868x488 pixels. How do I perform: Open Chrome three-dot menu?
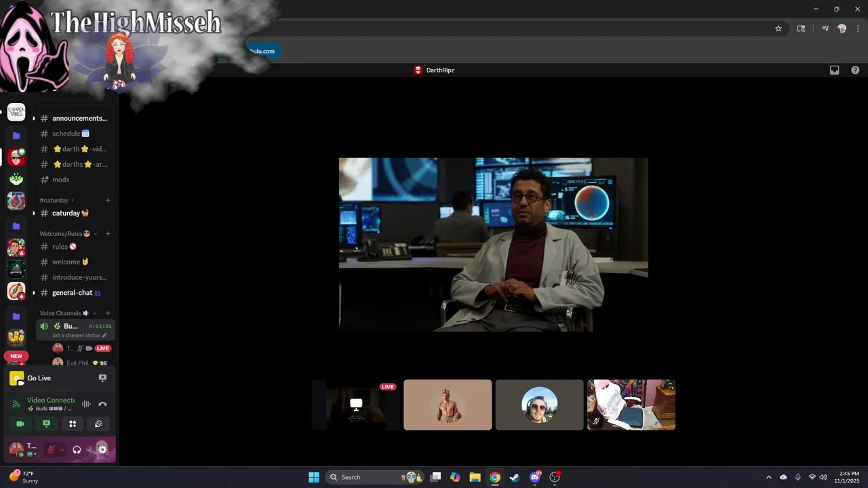pos(858,28)
